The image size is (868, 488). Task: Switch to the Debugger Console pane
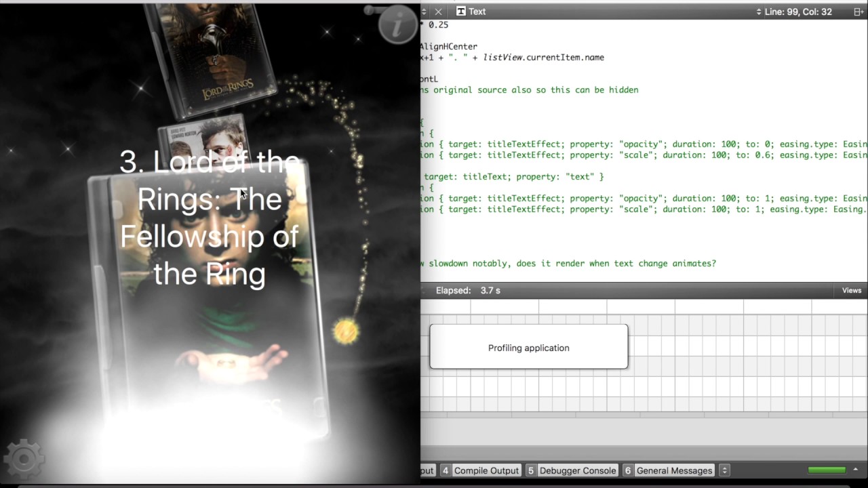click(x=572, y=470)
